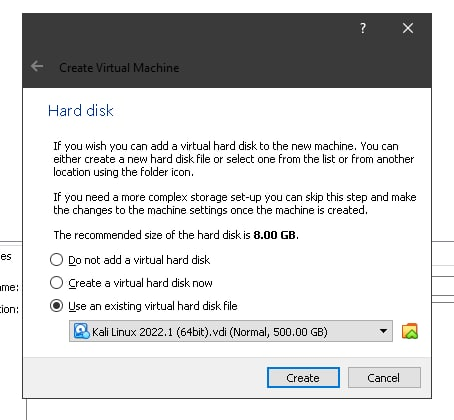Open the help question mark icon
This screenshot has width=454, height=420.
[x=363, y=28]
